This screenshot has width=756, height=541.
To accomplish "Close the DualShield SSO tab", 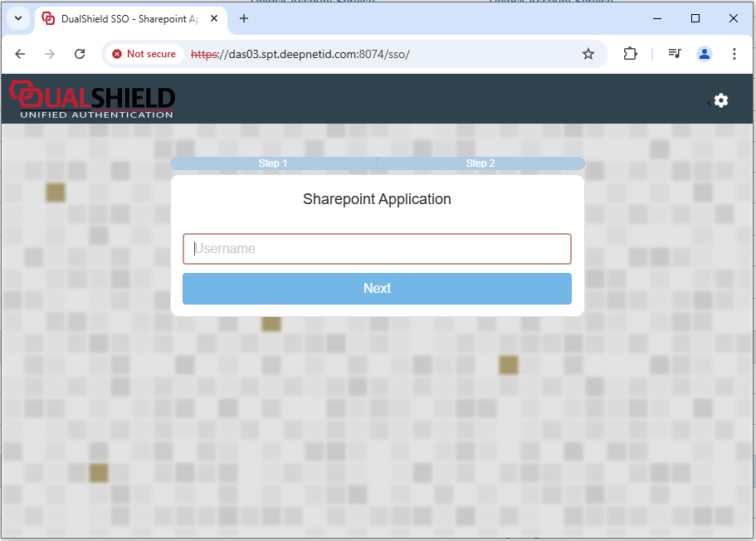I will 217,18.
